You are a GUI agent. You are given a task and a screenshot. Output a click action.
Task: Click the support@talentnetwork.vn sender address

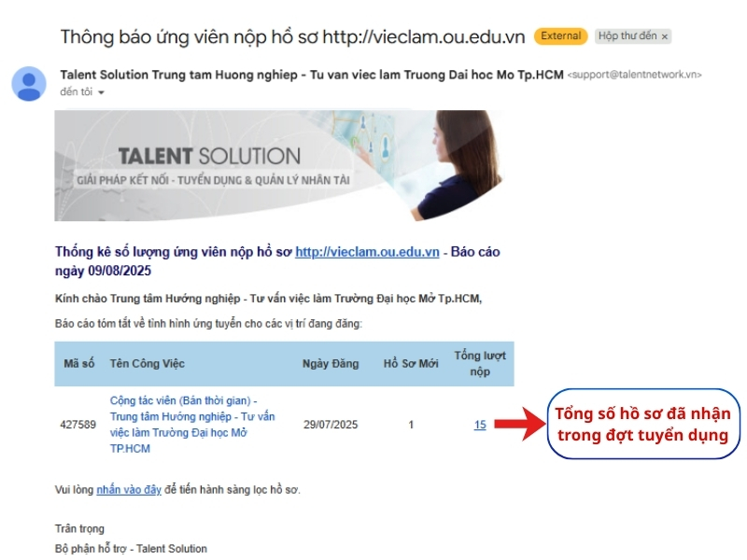click(x=634, y=75)
